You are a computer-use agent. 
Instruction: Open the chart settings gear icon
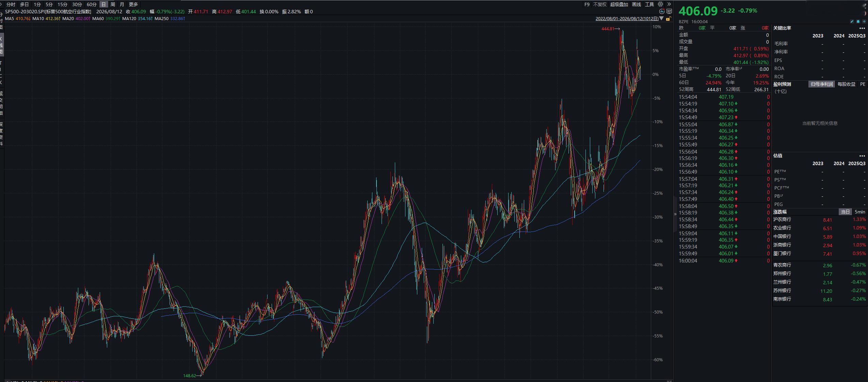pyautogui.click(x=660, y=4)
